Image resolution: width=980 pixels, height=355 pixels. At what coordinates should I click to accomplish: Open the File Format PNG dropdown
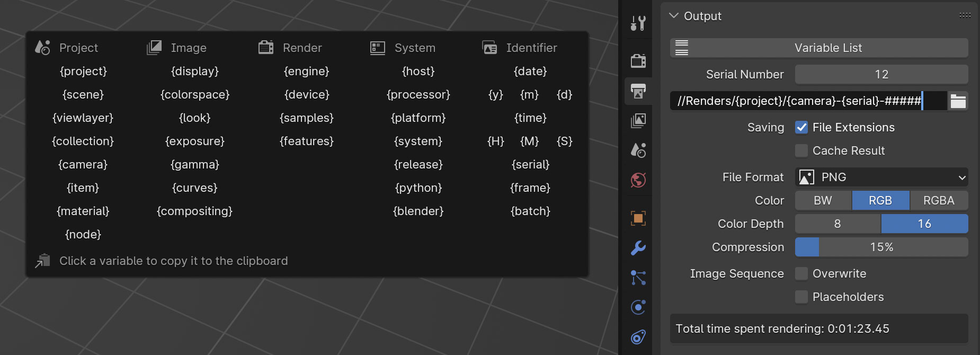881,177
